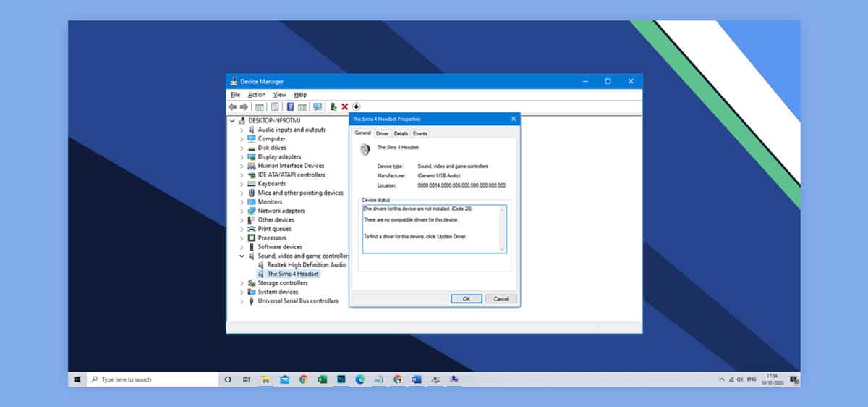Viewport: 868px width, 407px height.
Task: Show hidden system tray icons chevron
Action: click(x=722, y=379)
